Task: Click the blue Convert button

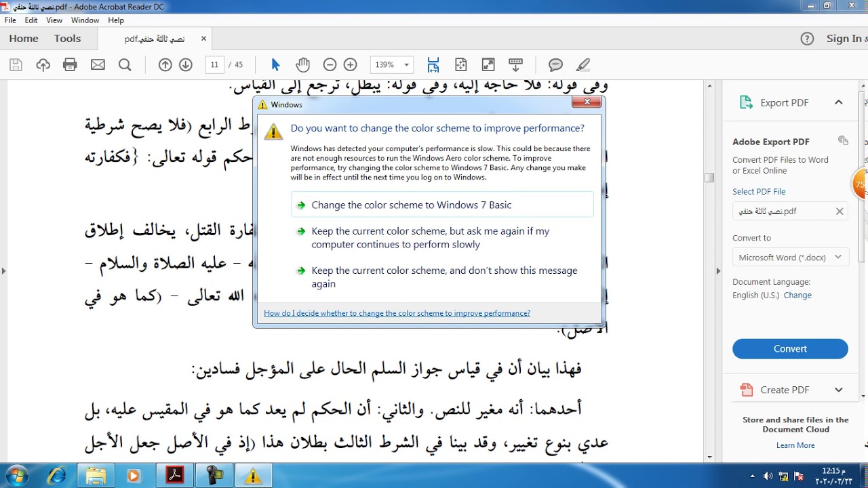Action: (790, 349)
